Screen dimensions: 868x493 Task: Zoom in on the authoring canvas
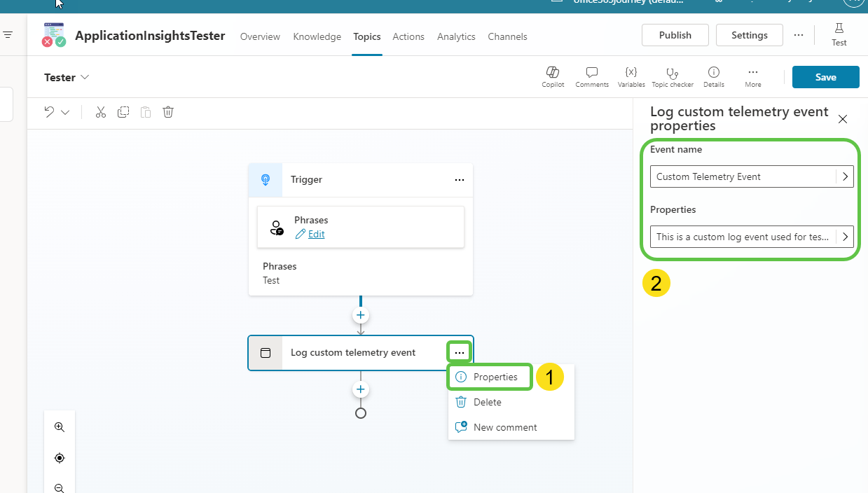pos(60,426)
